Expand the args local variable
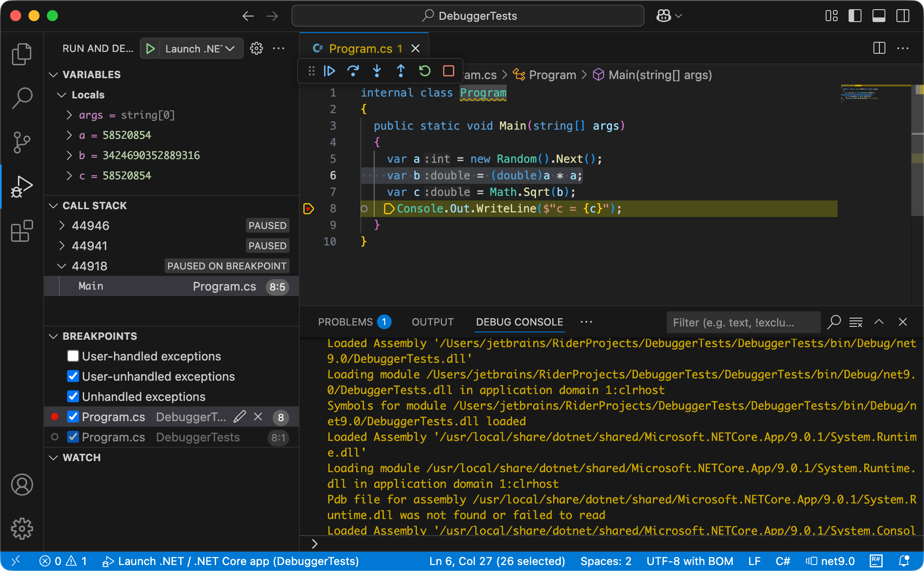924x571 pixels. click(69, 115)
